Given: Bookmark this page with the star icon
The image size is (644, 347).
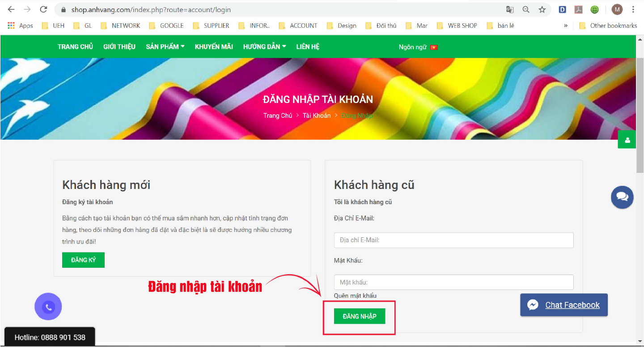Looking at the screenshot, I should click(x=542, y=9).
